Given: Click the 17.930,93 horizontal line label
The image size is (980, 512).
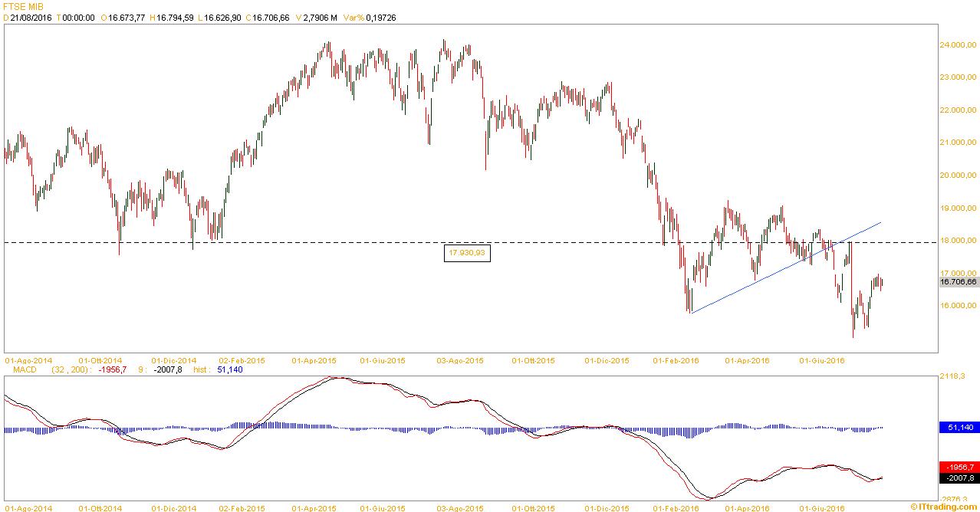Looking at the screenshot, I should click(466, 252).
